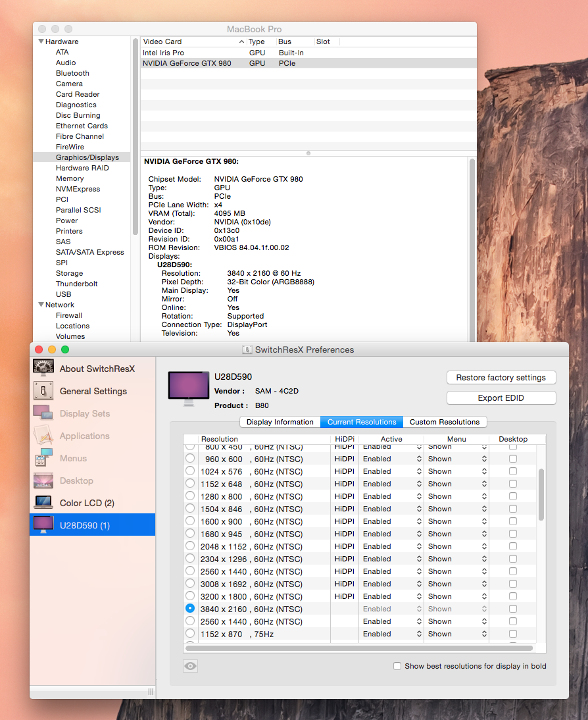Open General Settings in SwitchResX sidebar
This screenshot has height=720, width=588.
92,391
